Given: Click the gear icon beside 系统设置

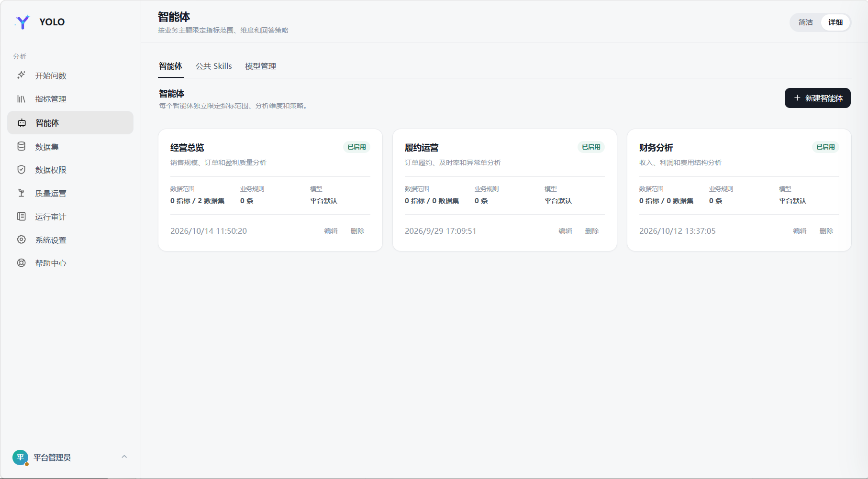Looking at the screenshot, I should click(21, 239).
